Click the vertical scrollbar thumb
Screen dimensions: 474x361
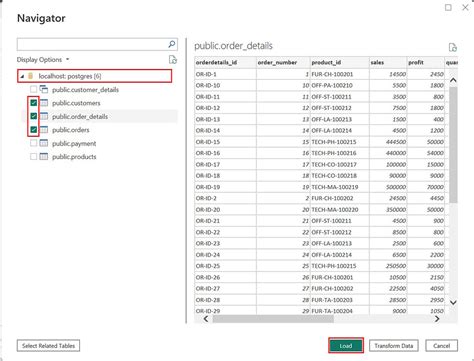(x=453, y=144)
